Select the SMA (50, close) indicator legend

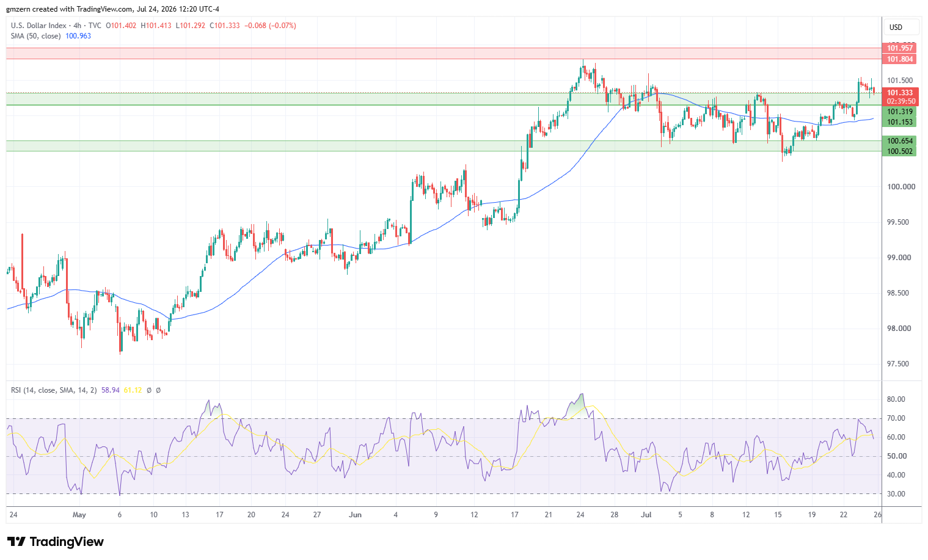(35, 36)
